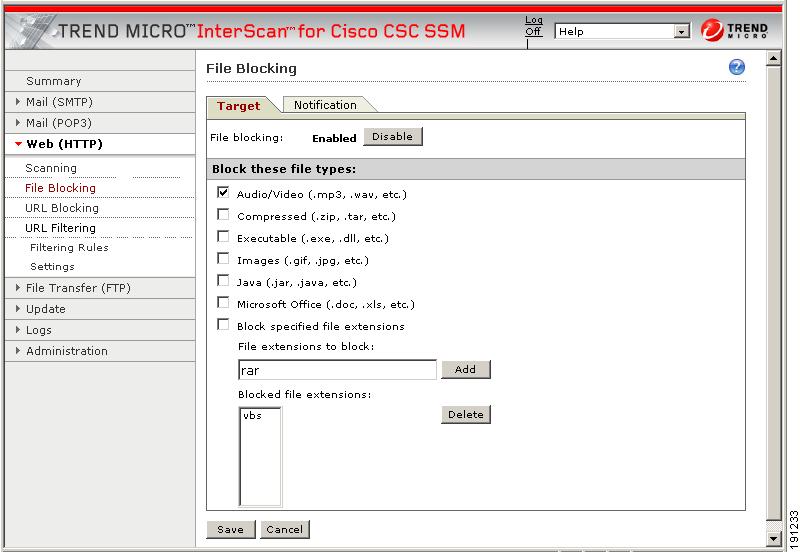Click the Disable file blocking button

392,137
